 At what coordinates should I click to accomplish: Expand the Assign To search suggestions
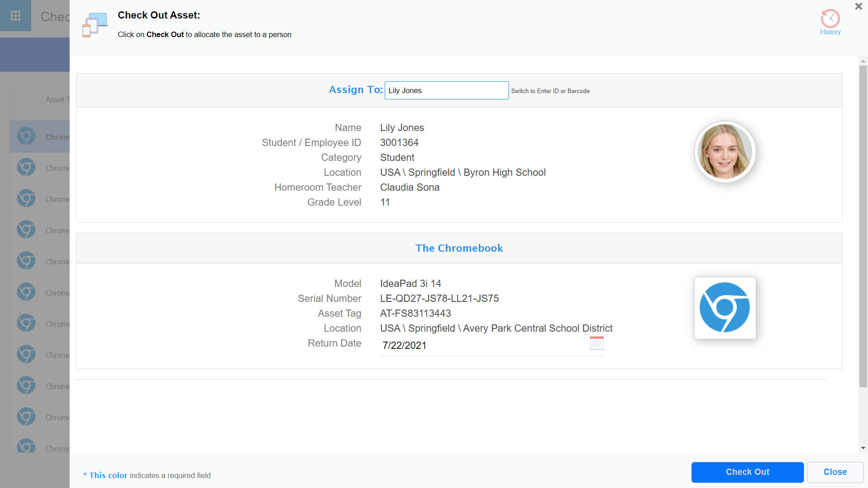[447, 90]
